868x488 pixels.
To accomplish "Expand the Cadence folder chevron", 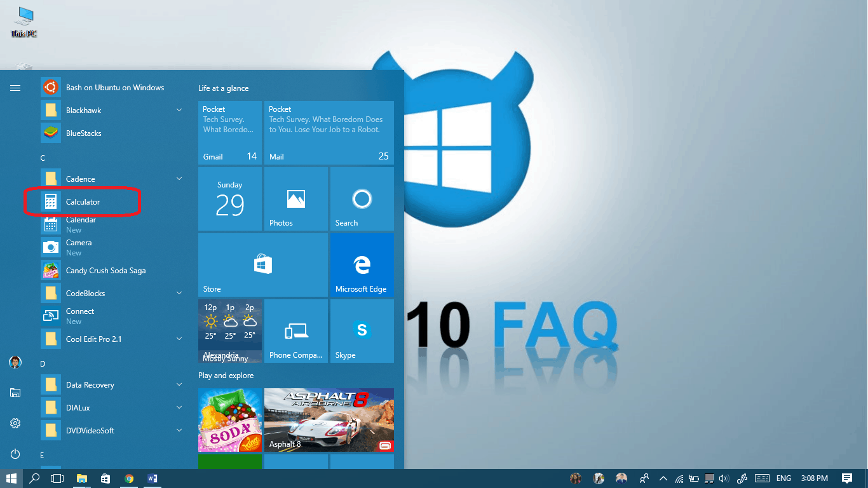I will click(x=179, y=179).
